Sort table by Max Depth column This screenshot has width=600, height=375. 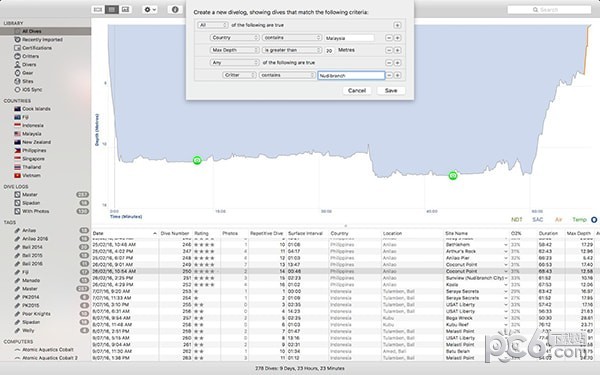click(x=579, y=233)
